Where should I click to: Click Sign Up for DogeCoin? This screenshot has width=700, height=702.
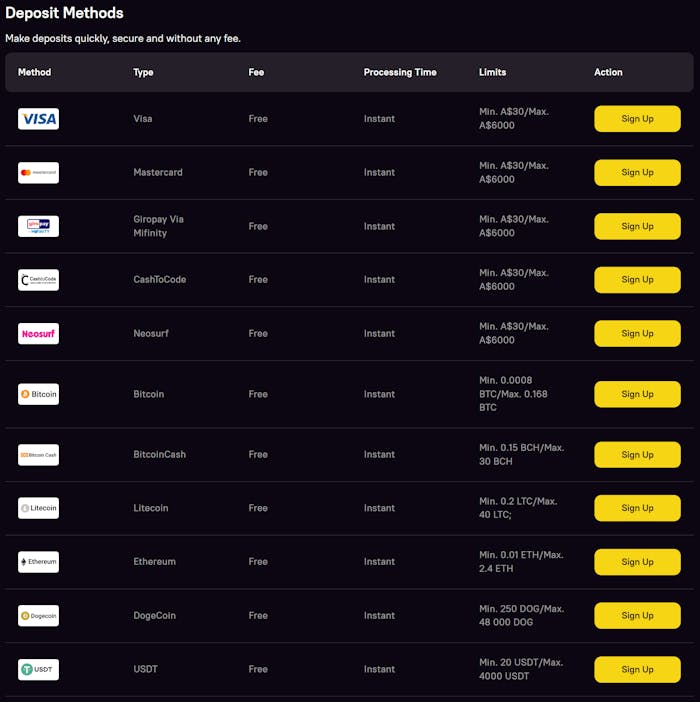tap(637, 616)
